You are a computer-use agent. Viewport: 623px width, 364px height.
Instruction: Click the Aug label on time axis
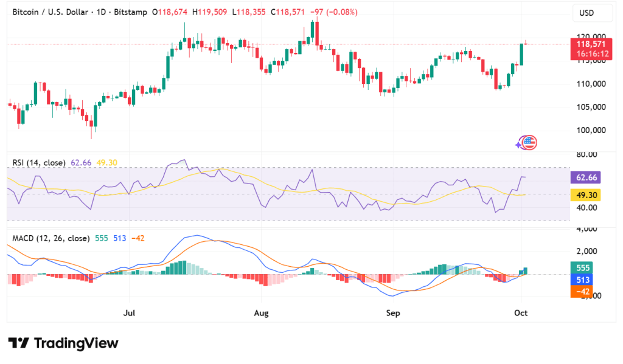pyautogui.click(x=261, y=313)
